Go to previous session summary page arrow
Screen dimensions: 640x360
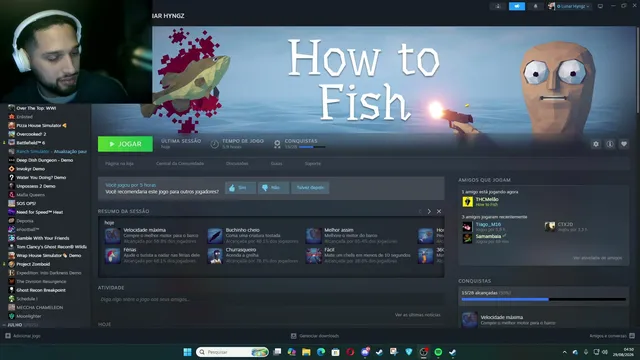[x=420, y=211]
